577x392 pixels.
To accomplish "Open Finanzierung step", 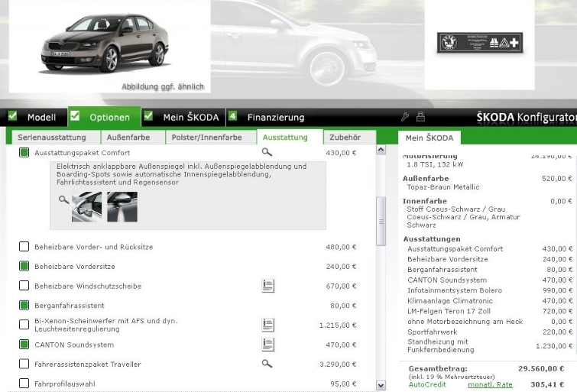I will (x=276, y=118).
